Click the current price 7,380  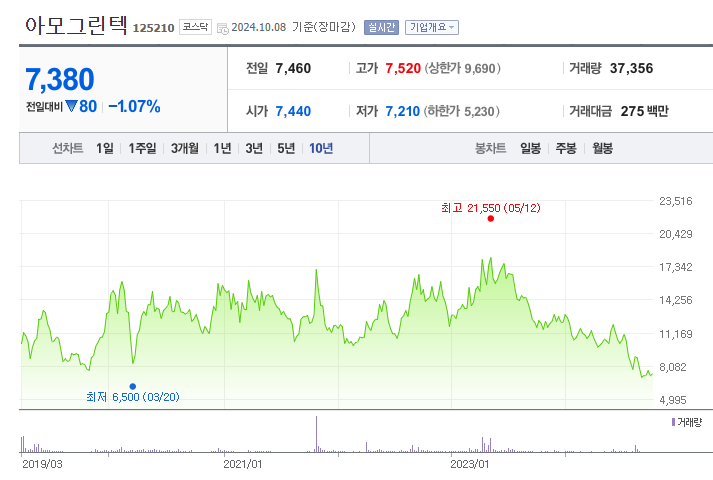coord(60,79)
